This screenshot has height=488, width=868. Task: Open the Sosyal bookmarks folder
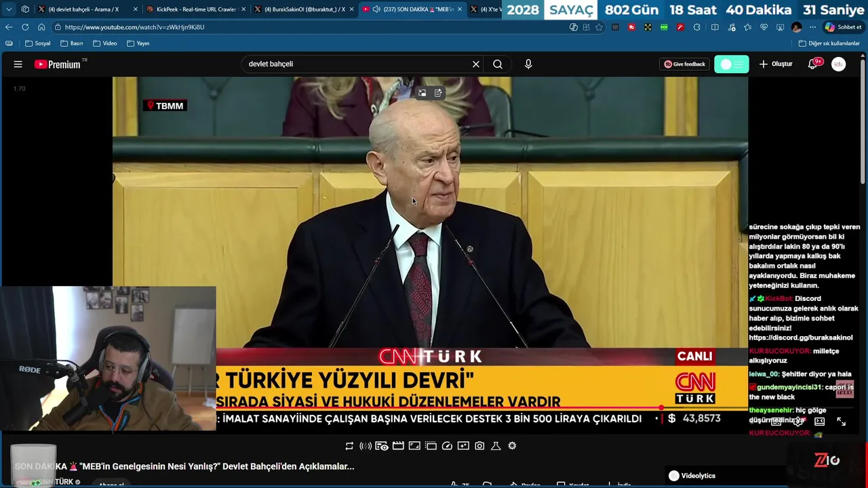(x=37, y=43)
